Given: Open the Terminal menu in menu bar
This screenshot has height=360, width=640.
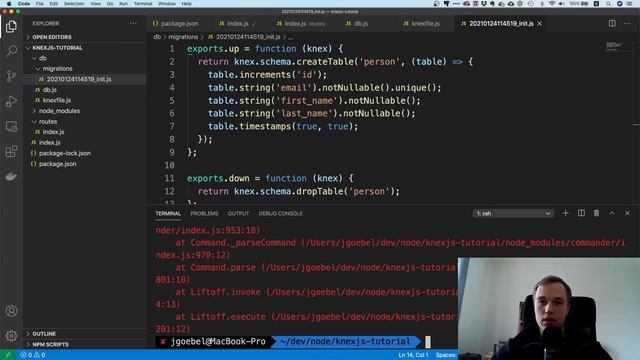Looking at the screenshot, I should [x=143, y=4].
